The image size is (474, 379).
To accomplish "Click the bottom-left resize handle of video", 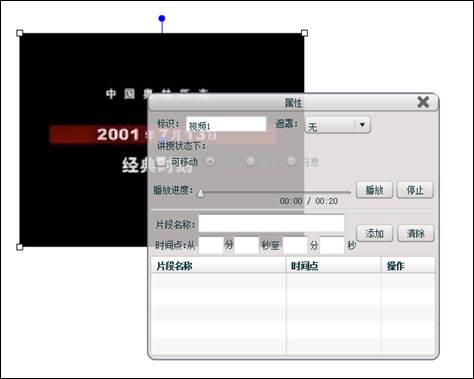I will coord(20,247).
